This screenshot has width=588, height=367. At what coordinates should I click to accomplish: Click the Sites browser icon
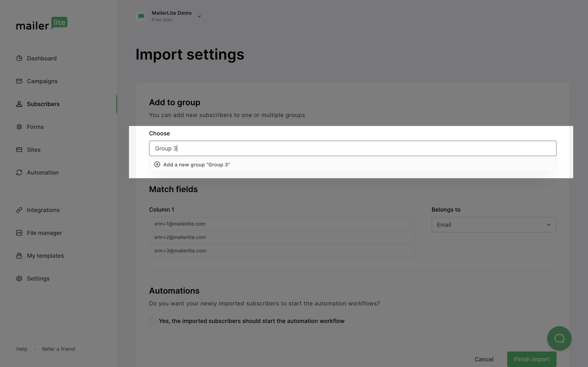(19, 149)
